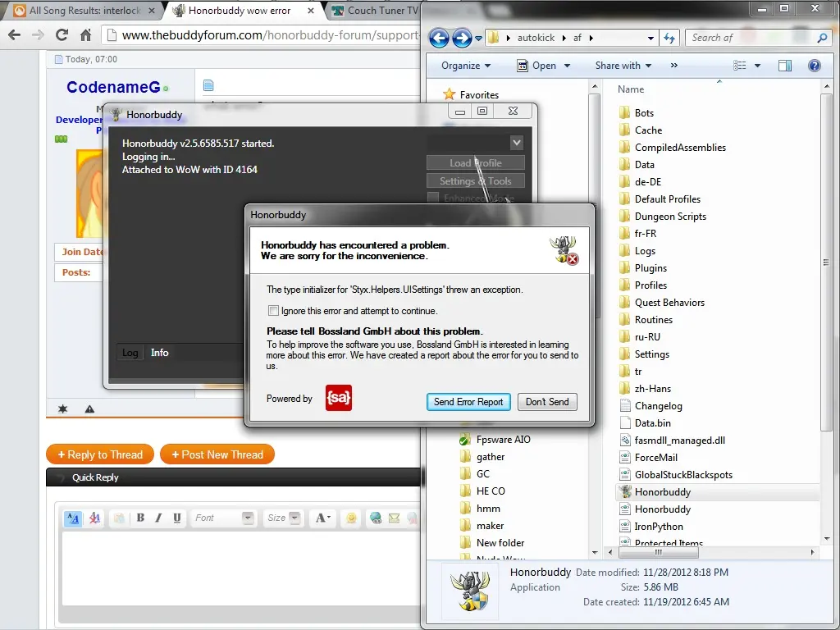Toggle the Enhanced Mode checkbox
Screen dimensions: 840x630
pos(433,198)
